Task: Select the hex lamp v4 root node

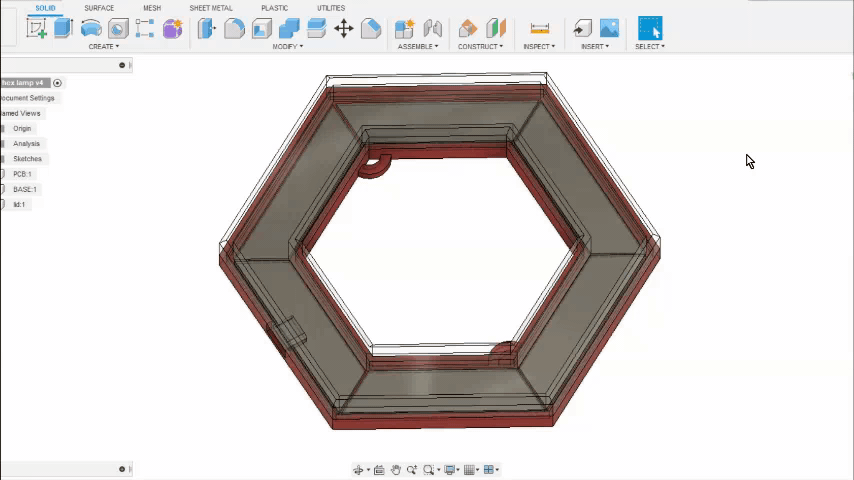Action: (x=22, y=83)
